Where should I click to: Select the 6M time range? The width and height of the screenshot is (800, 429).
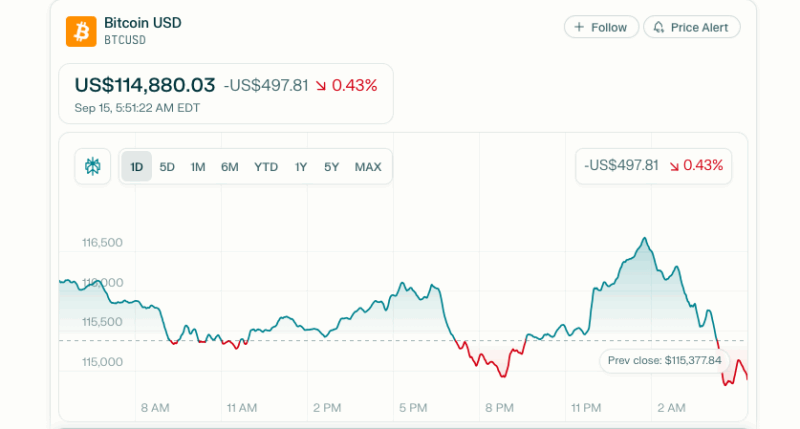pos(230,166)
